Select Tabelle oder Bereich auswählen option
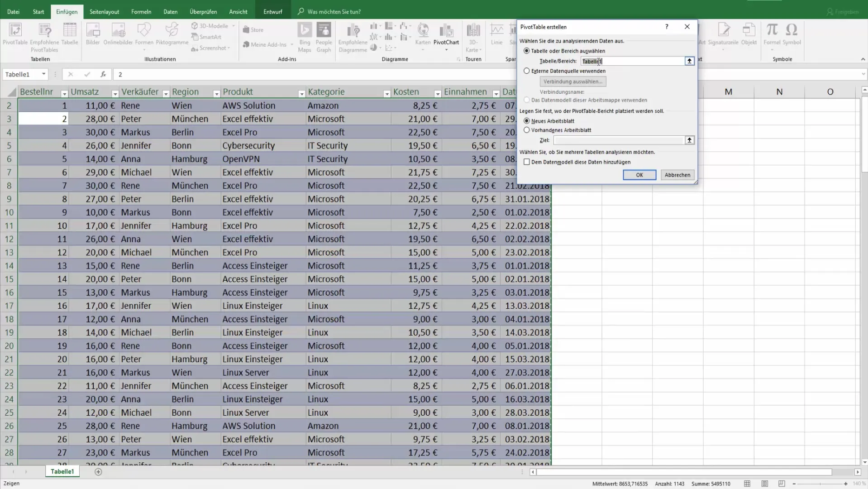 click(527, 51)
